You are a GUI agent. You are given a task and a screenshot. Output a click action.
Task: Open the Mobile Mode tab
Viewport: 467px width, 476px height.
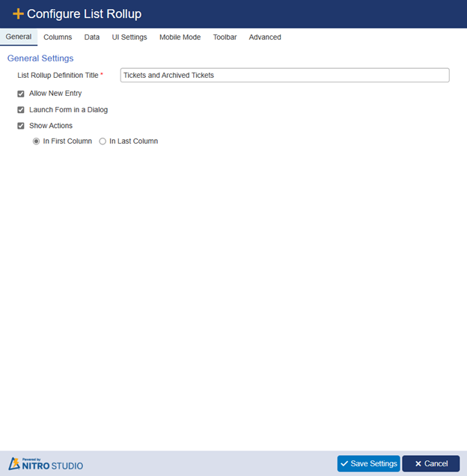[180, 37]
